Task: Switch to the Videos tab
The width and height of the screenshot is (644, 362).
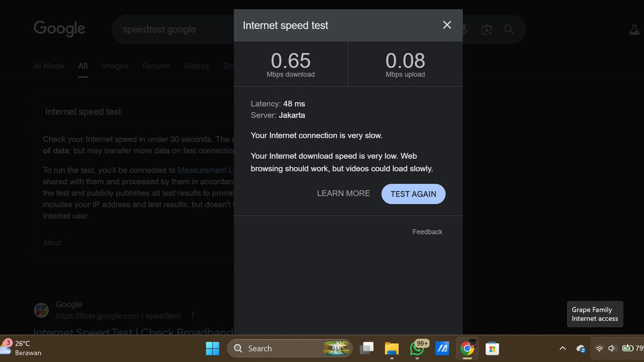Action: point(196,66)
